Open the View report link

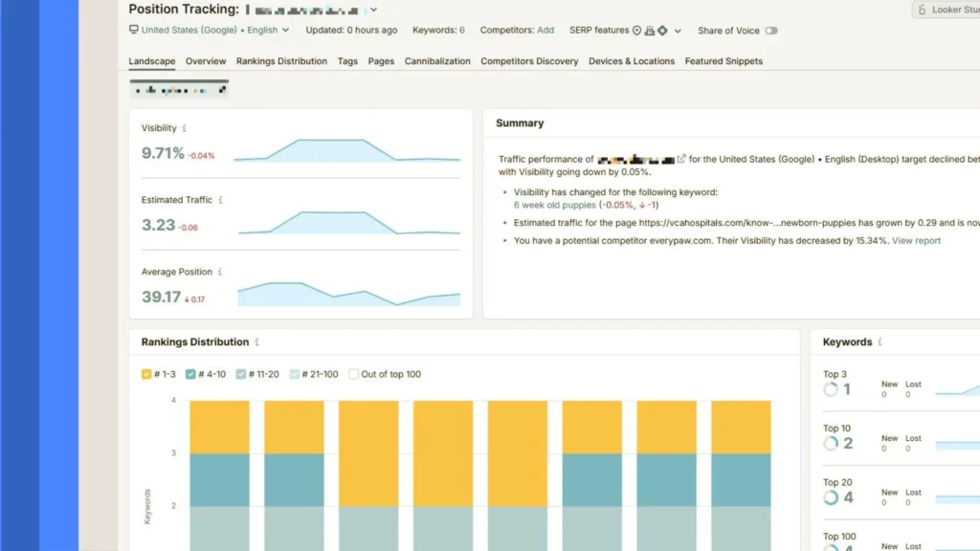[x=916, y=240]
